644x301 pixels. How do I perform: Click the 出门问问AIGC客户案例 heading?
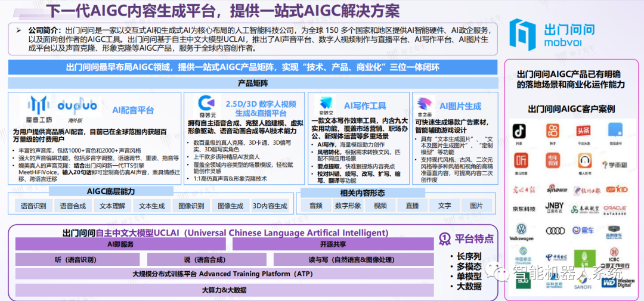point(571,109)
